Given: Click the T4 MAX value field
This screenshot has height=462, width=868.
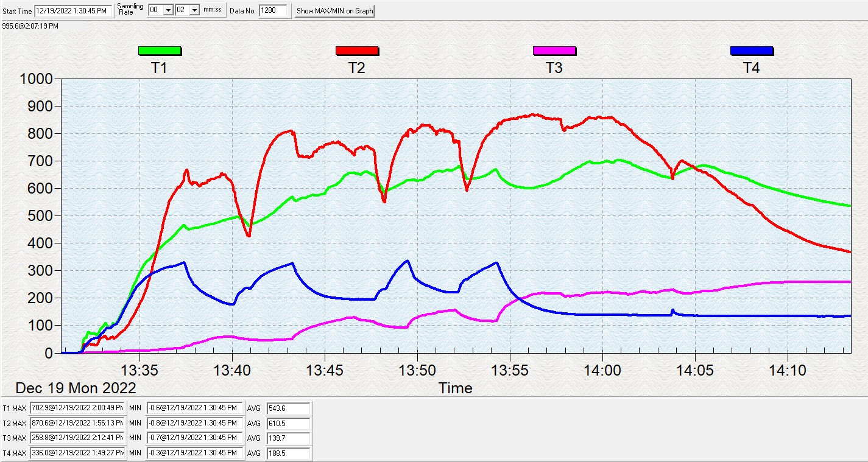Looking at the screenshot, I should (x=77, y=453).
